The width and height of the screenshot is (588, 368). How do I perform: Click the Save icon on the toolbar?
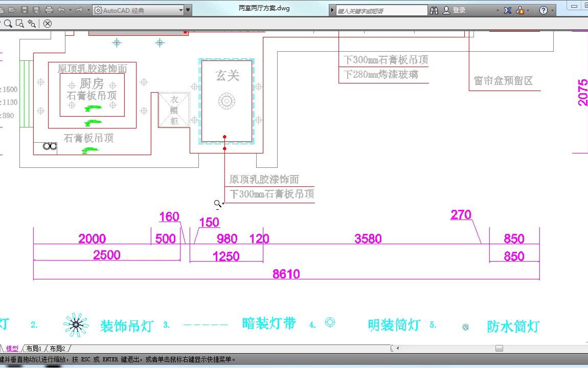25,10
